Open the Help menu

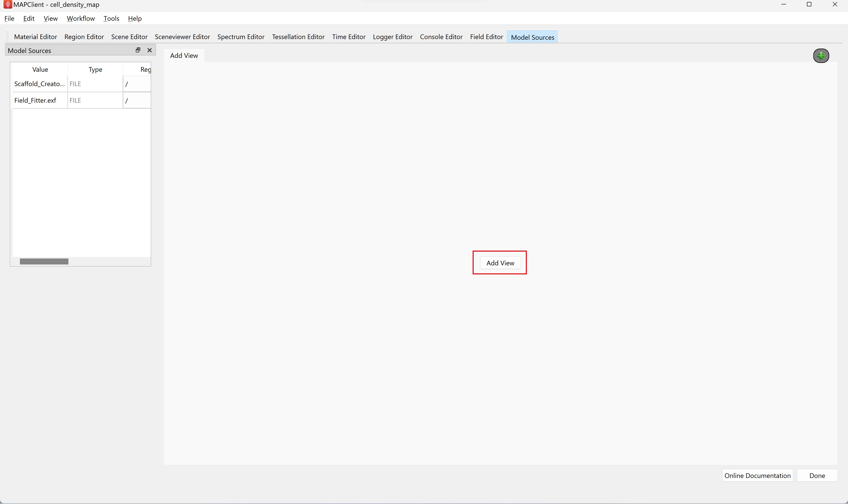(134, 18)
